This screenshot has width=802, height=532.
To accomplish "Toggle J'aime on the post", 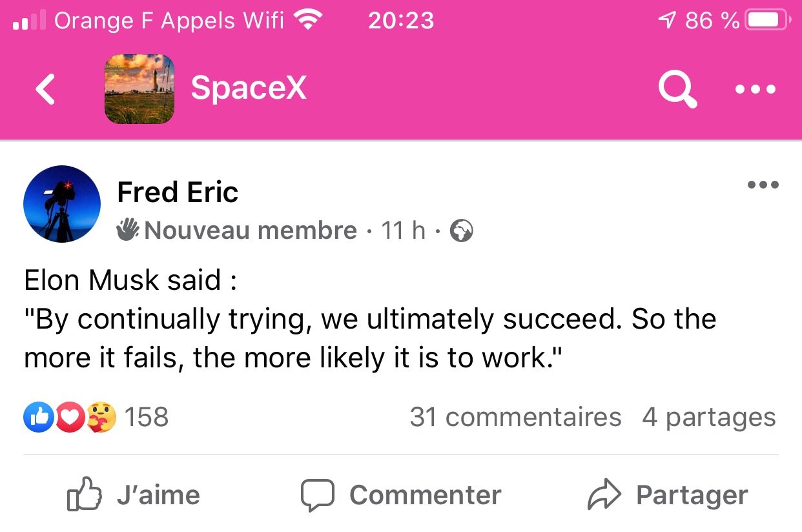I will pos(134,495).
